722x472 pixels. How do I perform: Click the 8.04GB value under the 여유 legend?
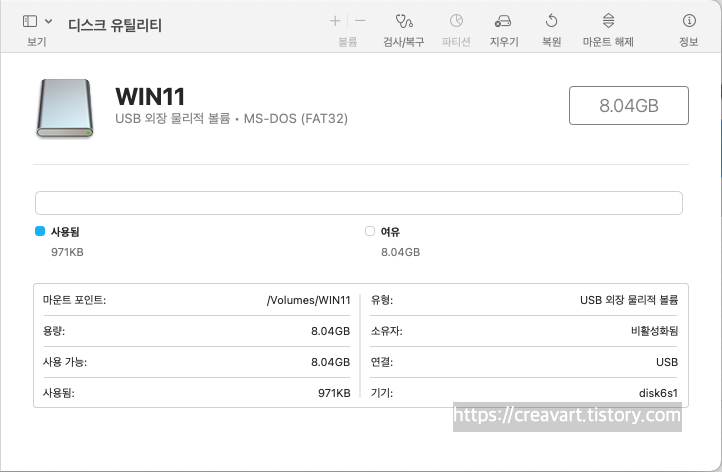tap(401, 252)
